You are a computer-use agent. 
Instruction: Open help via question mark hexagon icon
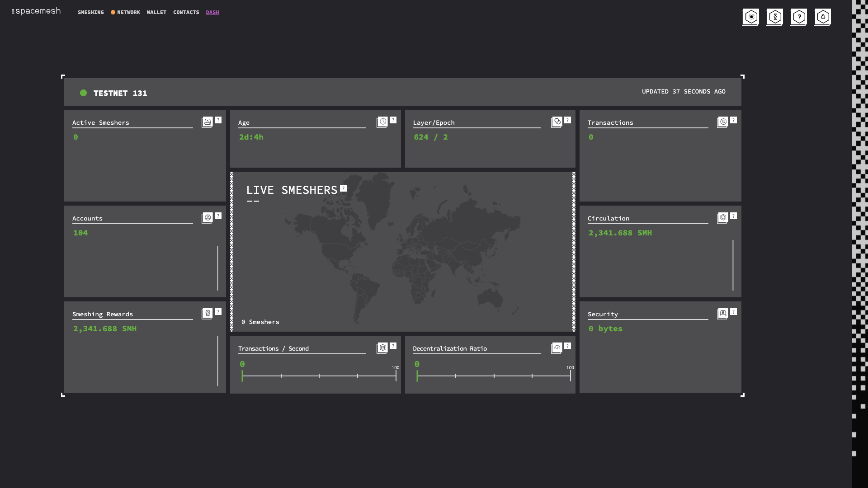[x=798, y=17]
